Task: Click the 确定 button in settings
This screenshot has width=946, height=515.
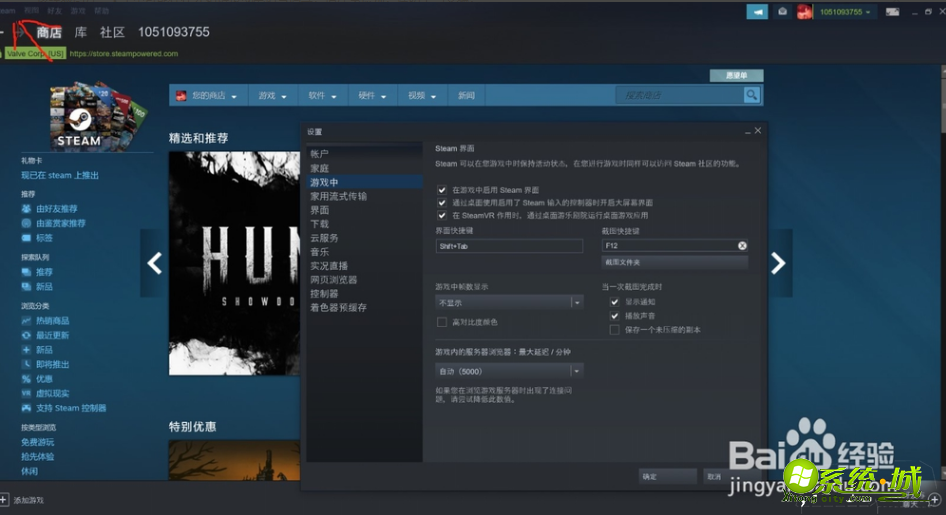Action: [x=668, y=476]
